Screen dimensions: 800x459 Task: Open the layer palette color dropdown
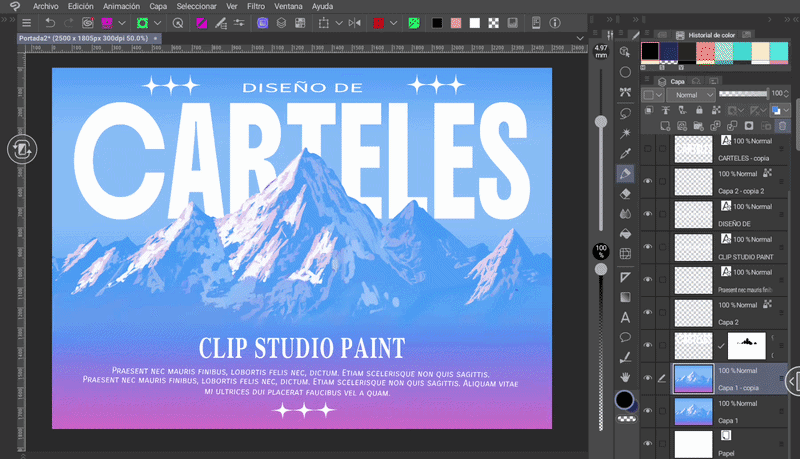[x=653, y=95]
